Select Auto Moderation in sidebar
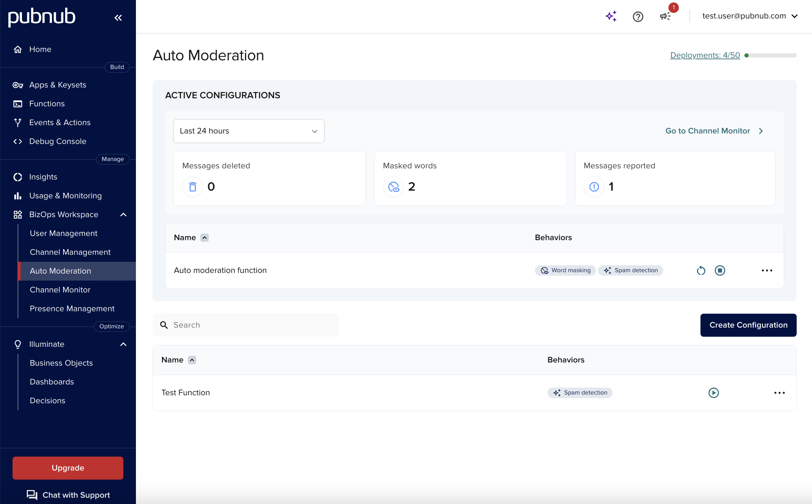The height and width of the screenshot is (504, 812). pyautogui.click(x=77, y=271)
